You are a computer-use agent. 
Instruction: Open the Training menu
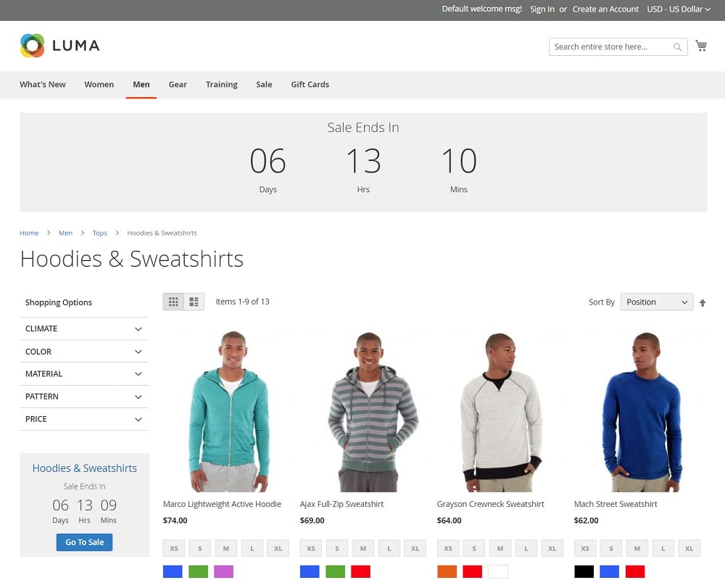point(221,84)
